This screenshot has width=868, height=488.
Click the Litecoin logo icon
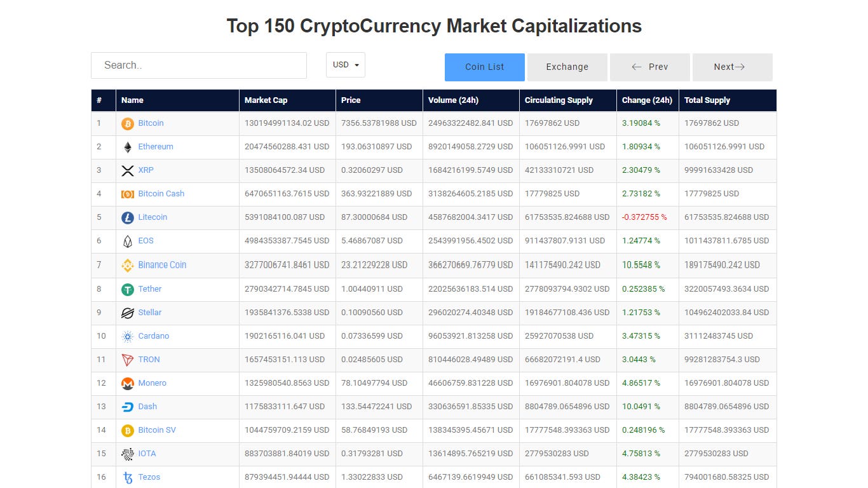coord(128,217)
